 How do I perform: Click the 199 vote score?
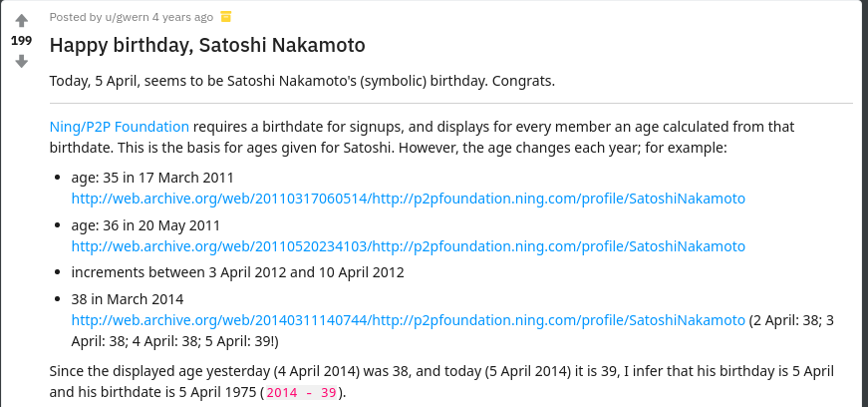click(21, 41)
